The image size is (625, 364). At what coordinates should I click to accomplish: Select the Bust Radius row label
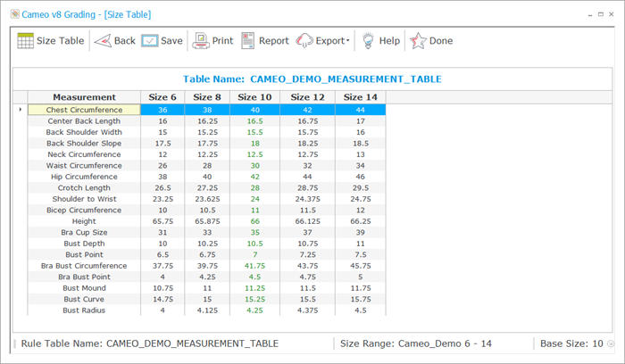point(84,310)
